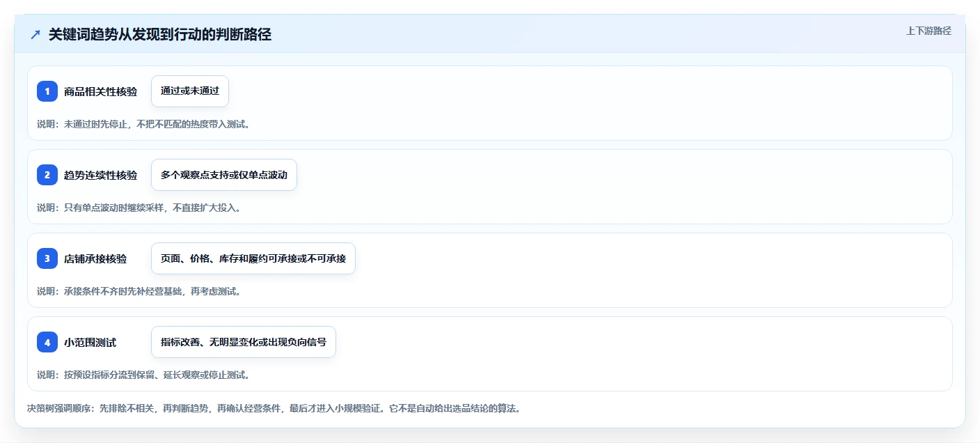Click the step 1 number badge
This screenshot has height=443, width=980.
point(47,91)
